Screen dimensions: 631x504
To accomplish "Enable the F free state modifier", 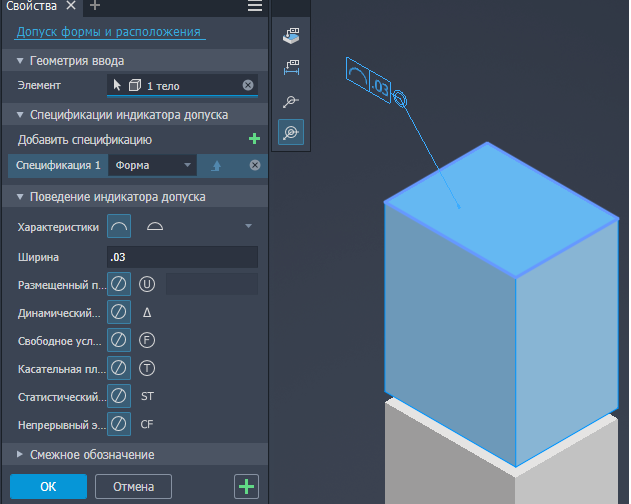I will pos(147,340).
